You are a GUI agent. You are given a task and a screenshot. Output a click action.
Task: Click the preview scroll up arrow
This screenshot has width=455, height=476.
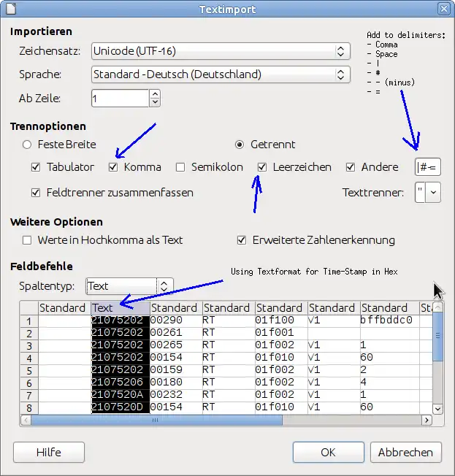pos(437,307)
